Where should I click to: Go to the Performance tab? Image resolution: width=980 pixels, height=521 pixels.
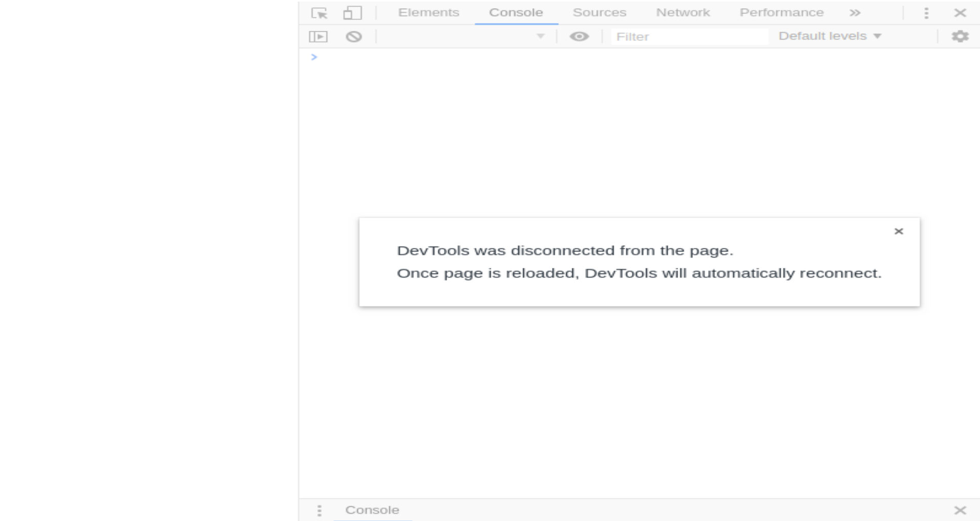[x=781, y=12]
